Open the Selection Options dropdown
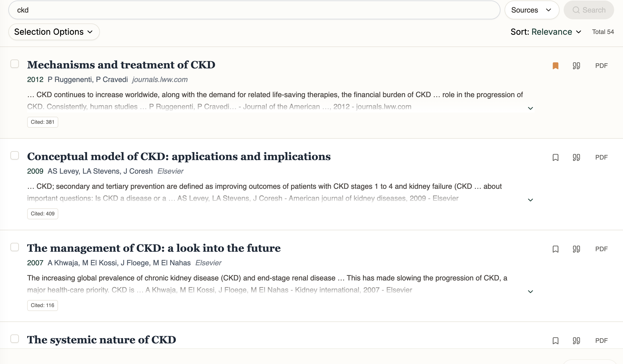 tap(54, 32)
